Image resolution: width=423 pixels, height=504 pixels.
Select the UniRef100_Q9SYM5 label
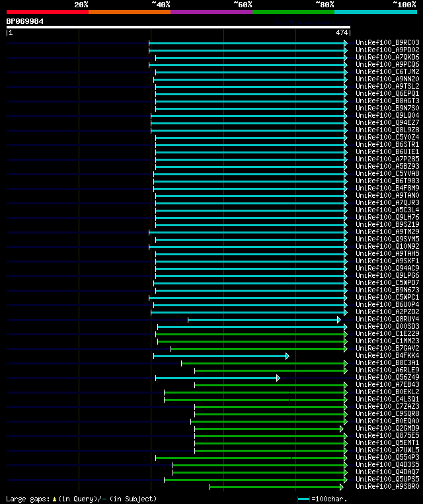click(x=387, y=239)
